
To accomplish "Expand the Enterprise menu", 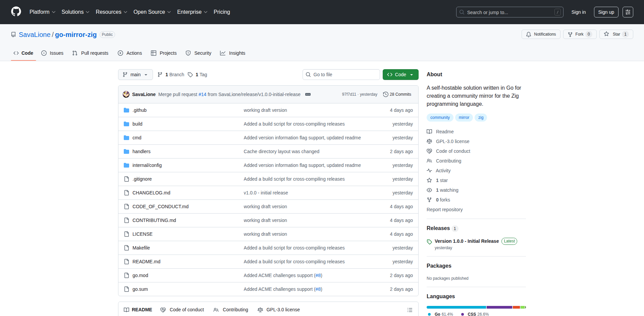I will coord(192,12).
